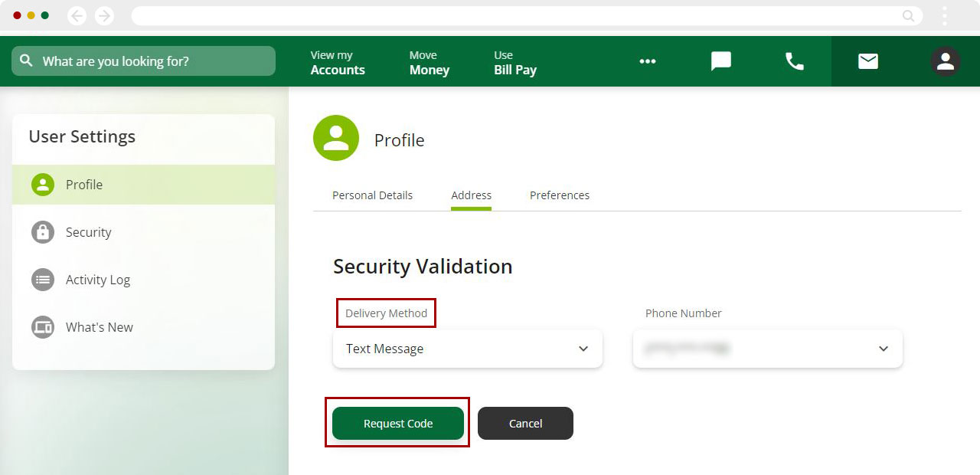Select Security in User Settings sidebar
The image size is (980, 475).
[x=88, y=232]
